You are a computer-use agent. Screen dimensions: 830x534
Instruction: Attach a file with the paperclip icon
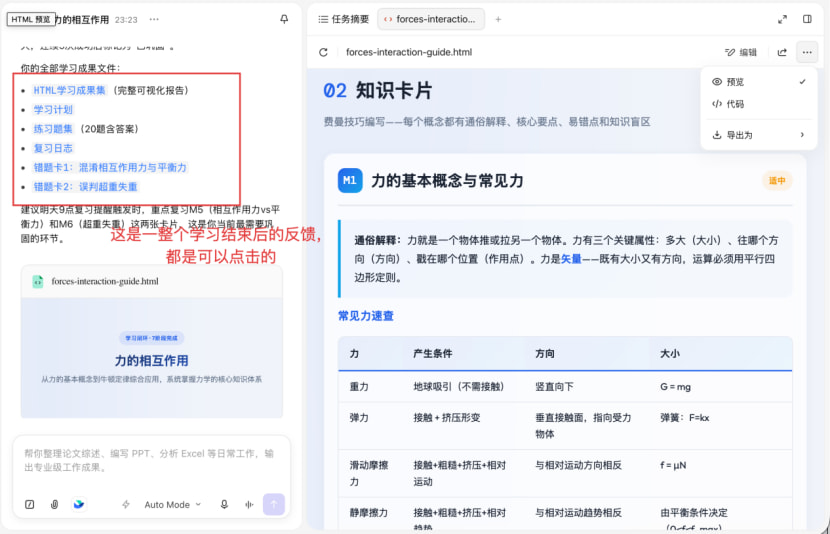55,504
